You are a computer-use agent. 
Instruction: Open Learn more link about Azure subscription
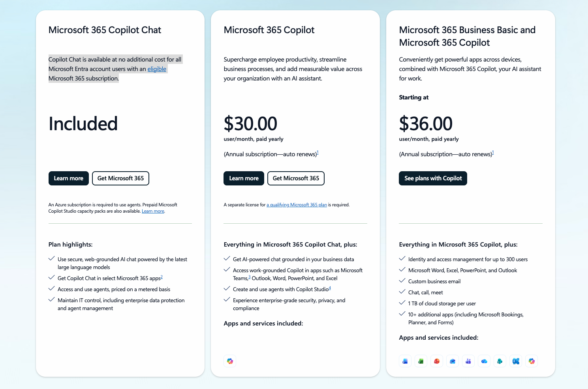pos(153,211)
